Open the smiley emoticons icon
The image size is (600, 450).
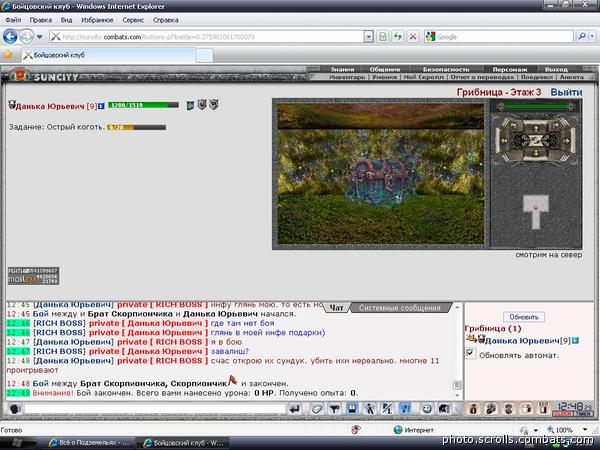coord(426,409)
